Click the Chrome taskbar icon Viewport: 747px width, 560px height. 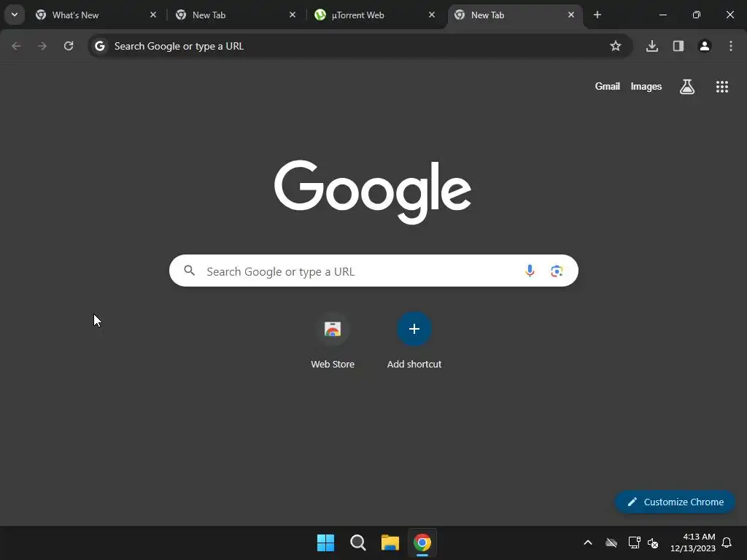coord(422,542)
